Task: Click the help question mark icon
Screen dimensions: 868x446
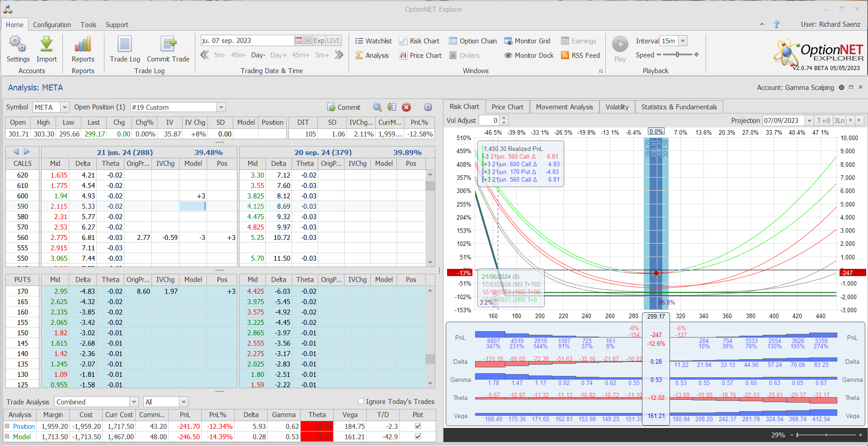Action: 777,24
